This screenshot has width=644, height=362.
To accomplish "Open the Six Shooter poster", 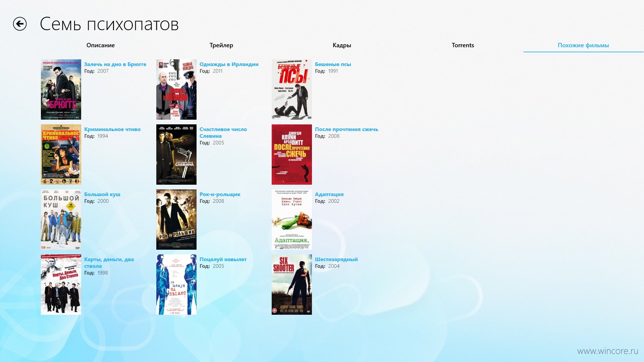I will point(292,285).
